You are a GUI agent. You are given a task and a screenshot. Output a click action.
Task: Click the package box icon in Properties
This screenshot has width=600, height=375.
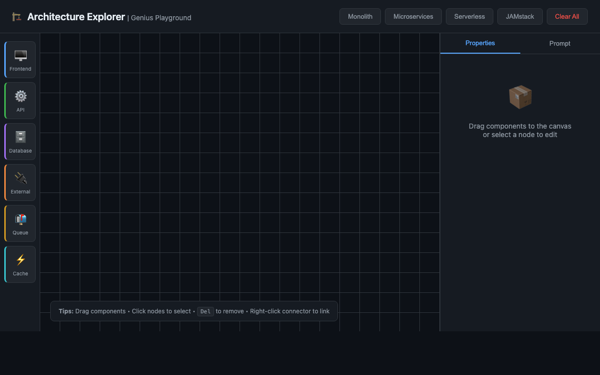pos(520,97)
